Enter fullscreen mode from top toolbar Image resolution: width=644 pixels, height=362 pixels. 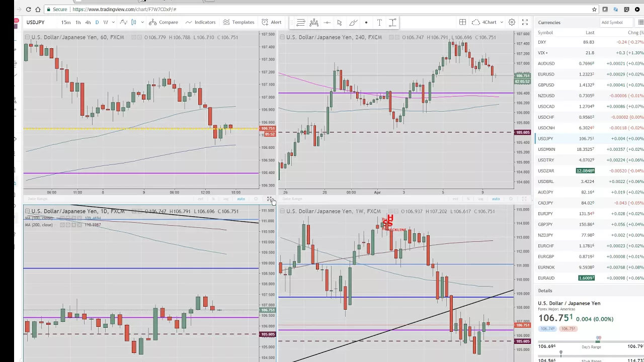click(525, 22)
